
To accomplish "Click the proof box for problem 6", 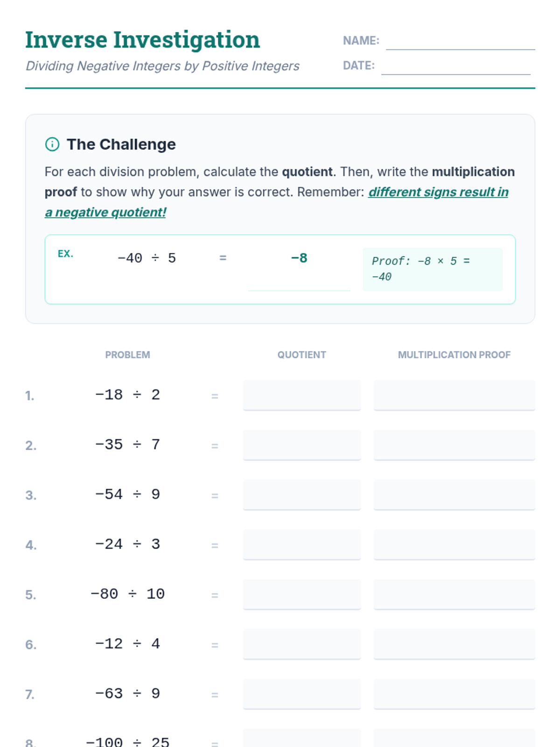I will pyautogui.click(x=454, y=644).
